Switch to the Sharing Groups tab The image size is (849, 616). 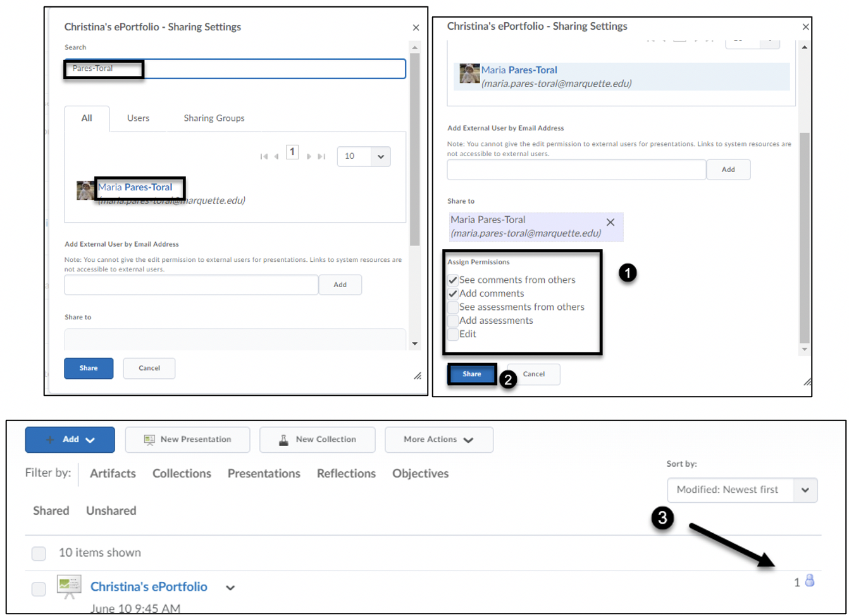coord(214,118)
